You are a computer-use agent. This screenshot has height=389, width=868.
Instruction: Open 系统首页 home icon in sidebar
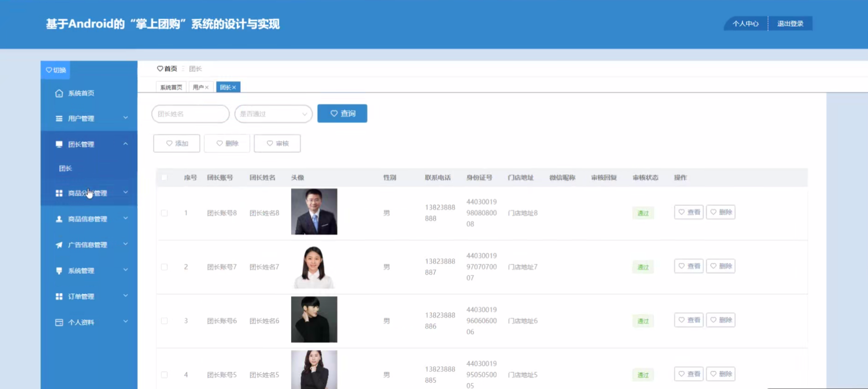pyautogui.click(x=59, y=93)
